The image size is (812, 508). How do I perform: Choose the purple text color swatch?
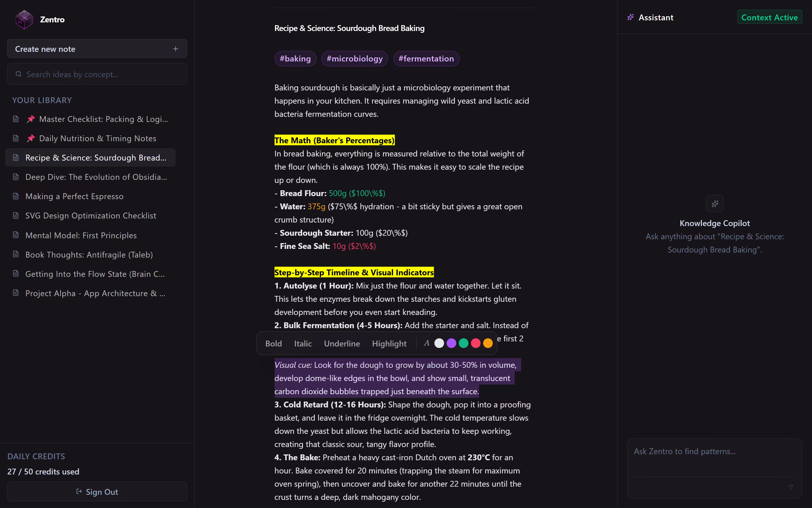pyautogui.click(x=451, y=343)
